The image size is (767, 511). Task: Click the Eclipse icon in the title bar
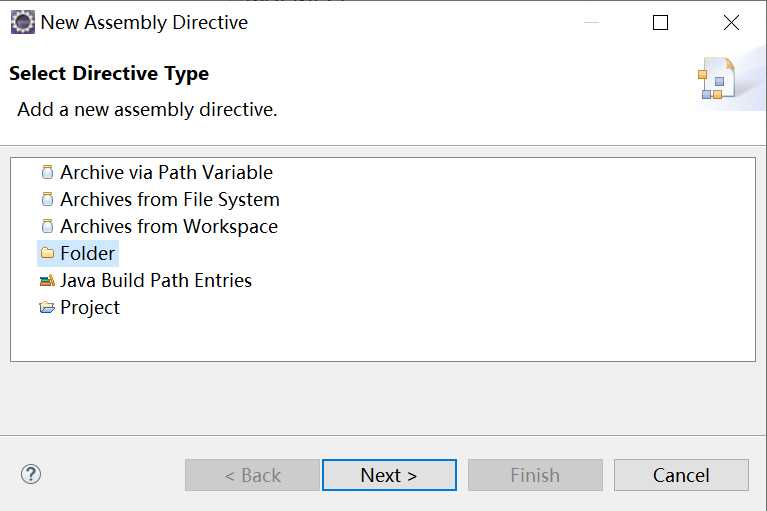point(23,22)
